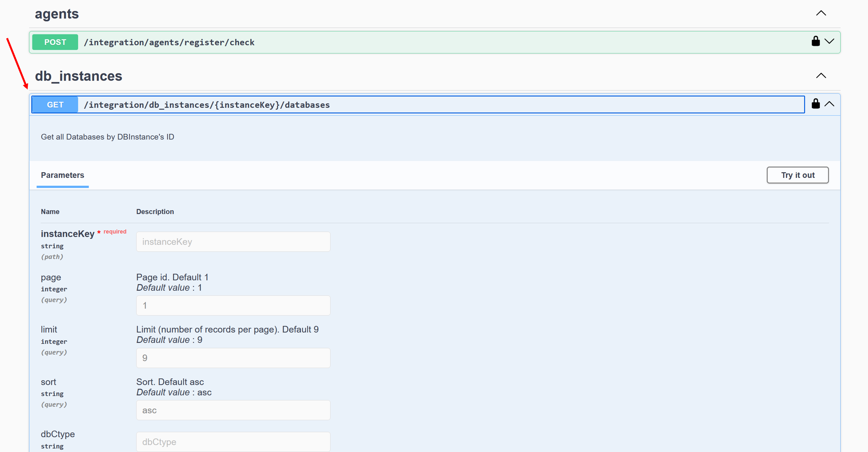
Task: Click the /integration/db_instances/{instanceKey}/databases path
Action: click(x=207, y=105)
